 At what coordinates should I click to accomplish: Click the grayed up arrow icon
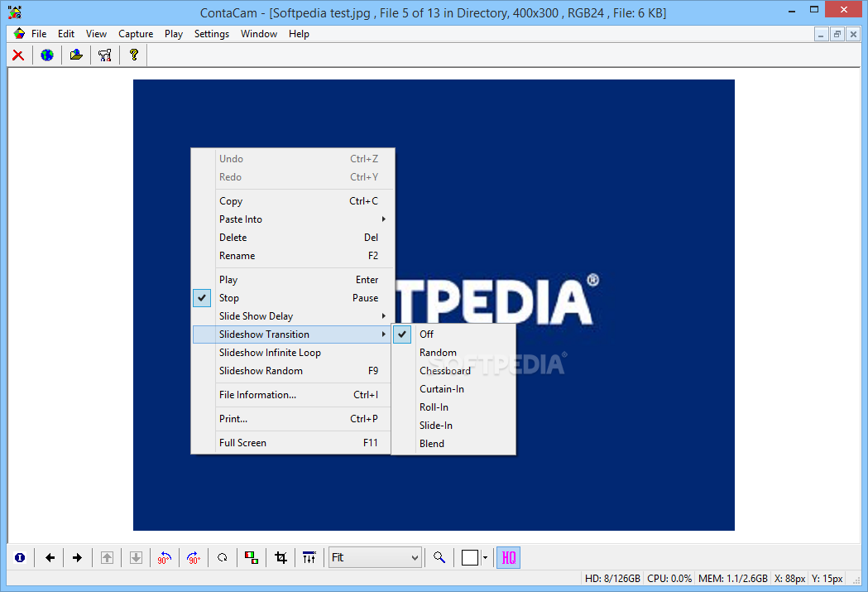point(107,558)
